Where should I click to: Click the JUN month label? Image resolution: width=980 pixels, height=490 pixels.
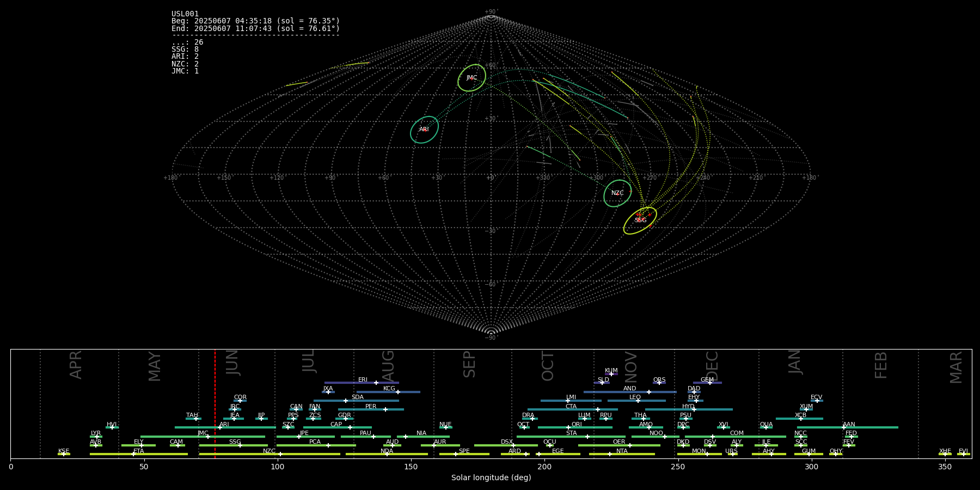(233, 363)
